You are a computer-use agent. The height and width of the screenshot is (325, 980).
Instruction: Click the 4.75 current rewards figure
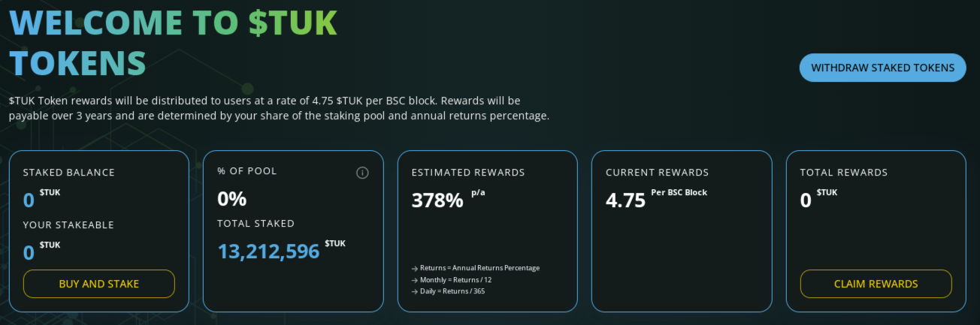(x=625, y=200)
